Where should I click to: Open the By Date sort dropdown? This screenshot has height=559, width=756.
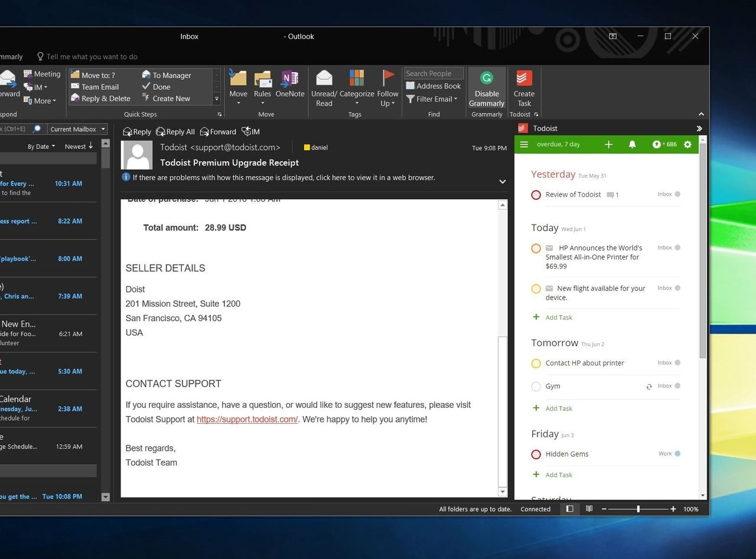(x=41, y=146)
